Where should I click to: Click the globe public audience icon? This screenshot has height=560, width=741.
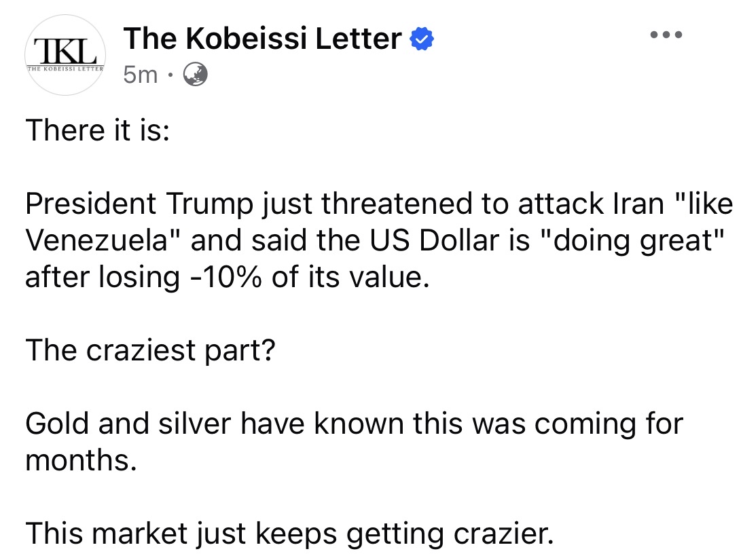196,74
